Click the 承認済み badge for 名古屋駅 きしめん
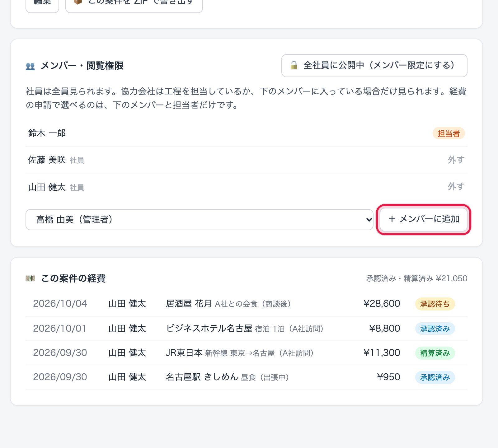Viewport: 498px width, 448px height. click(435, 377)
